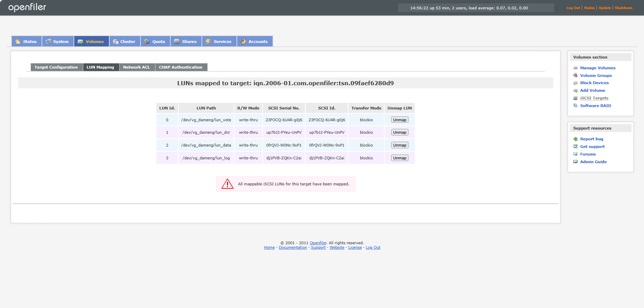Click the Openfiler footer link
The width and height of the screenshot is (644, 308).
click(x=318, y=243)
